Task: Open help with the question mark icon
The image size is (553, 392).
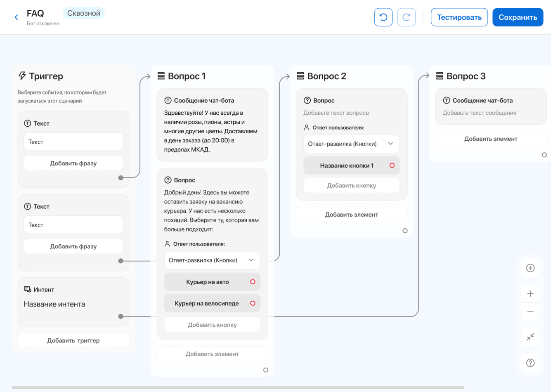Action: click(530, 363)
